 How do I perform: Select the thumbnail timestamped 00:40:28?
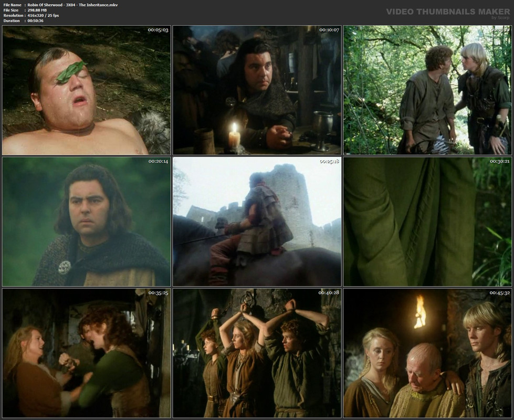click(257, 353)
